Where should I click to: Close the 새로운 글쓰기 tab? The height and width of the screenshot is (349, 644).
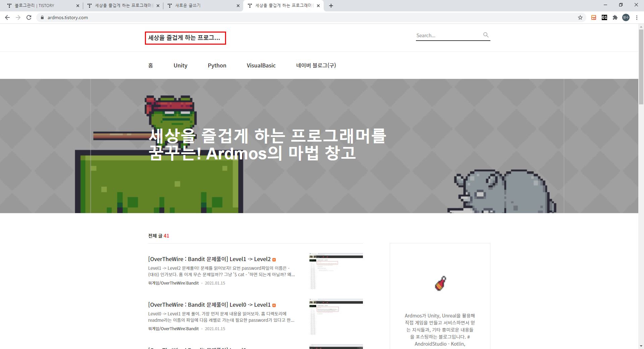[x=238, y=6]
